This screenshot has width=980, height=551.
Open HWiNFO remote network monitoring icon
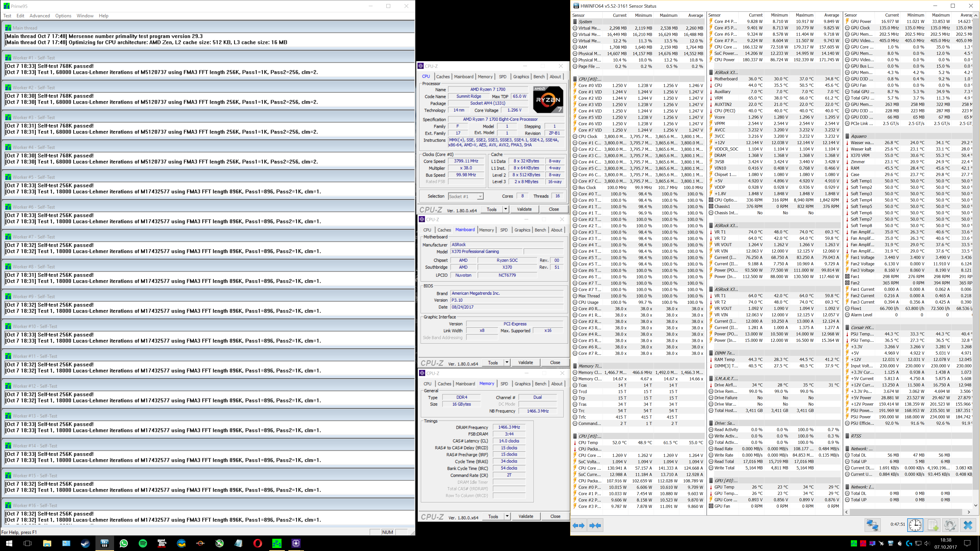(872, 525)
